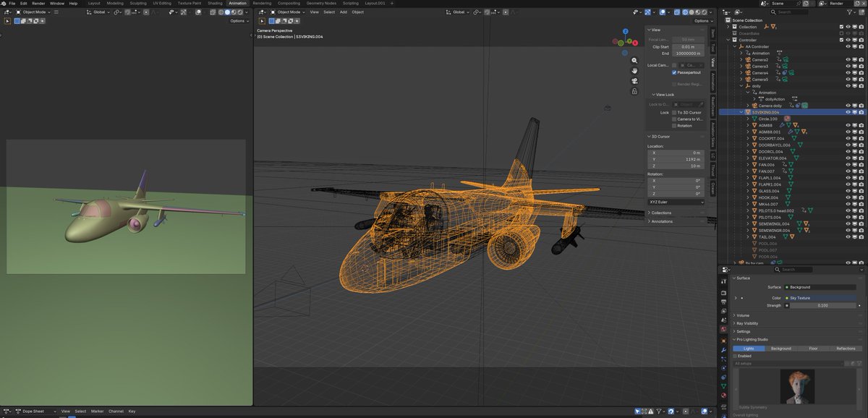
Task: Open Physics properties tab icon
Action: pyautogui.click(x=723, y=368)
